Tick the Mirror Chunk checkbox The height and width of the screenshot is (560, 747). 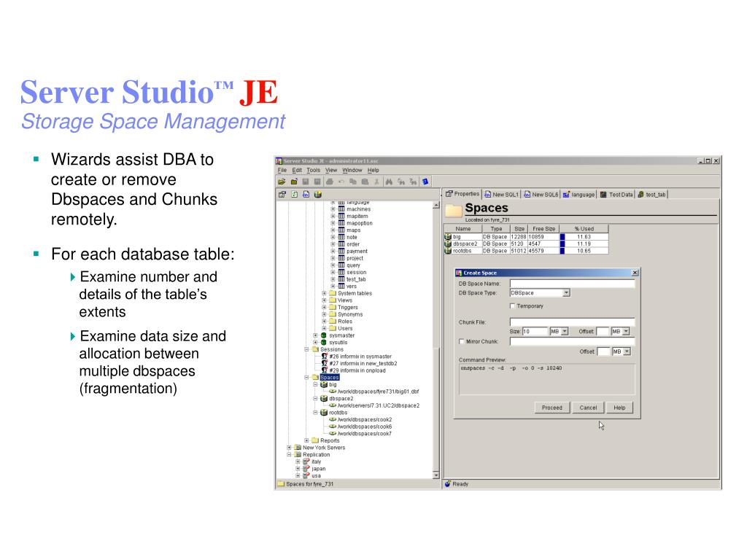tap(461, 341)
